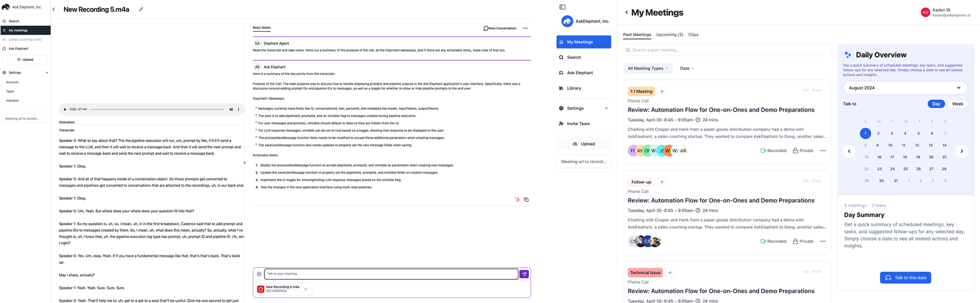
Task: Seek along the audio progress bar
Action: pyautogui.click(x=157, y=109)
